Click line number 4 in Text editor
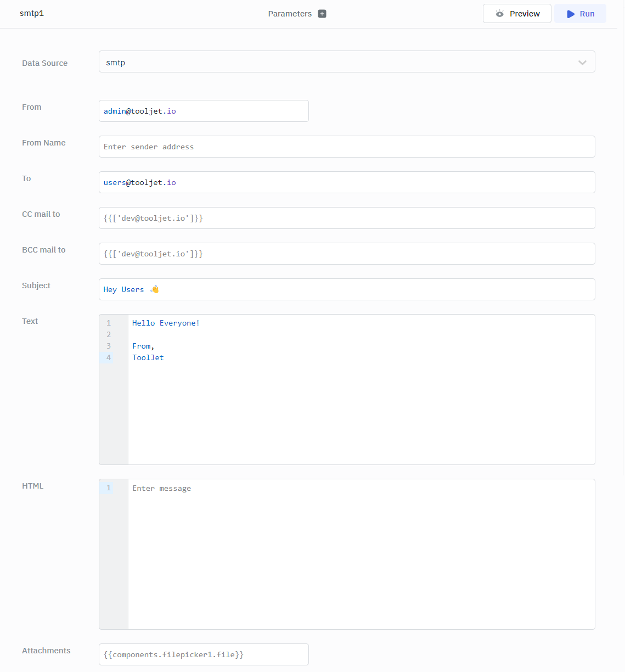Screen dimensions: 625x672 [x=109, y=357]
